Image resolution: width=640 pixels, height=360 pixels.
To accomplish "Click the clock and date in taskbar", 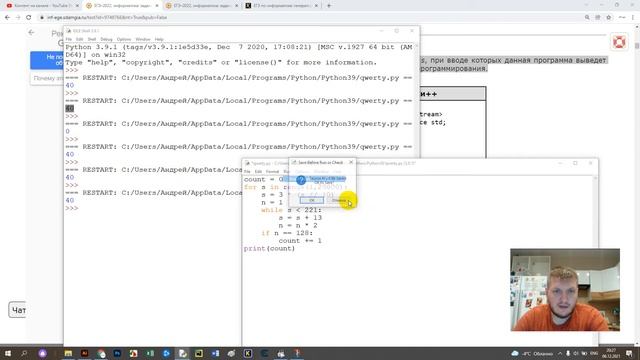I will pyautogui.click(x=611, y=353).
